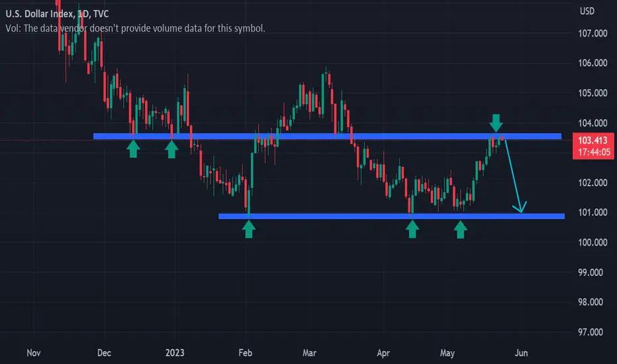Open the USD currency label on price axis
Viewport: 617px width, 364px height.
click(587, 11)
